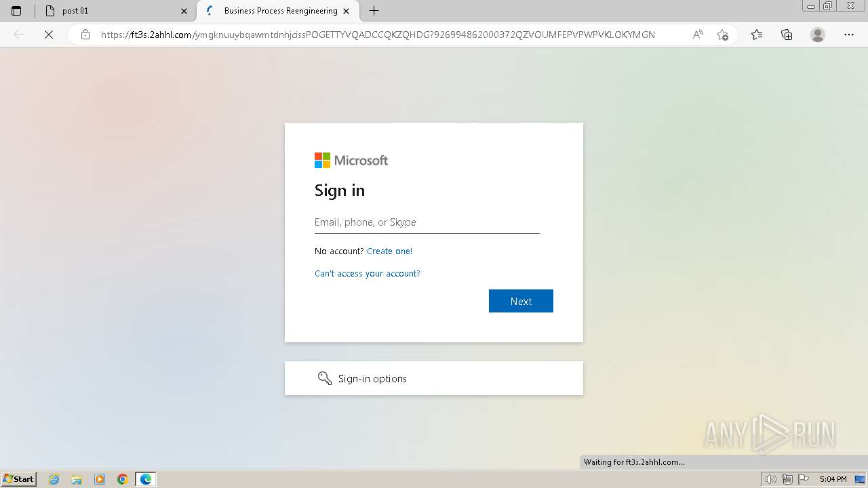Click the Show desktop button
Image resolution: width=868 pixels, height=488 pixels.
(x=860, y=479)
